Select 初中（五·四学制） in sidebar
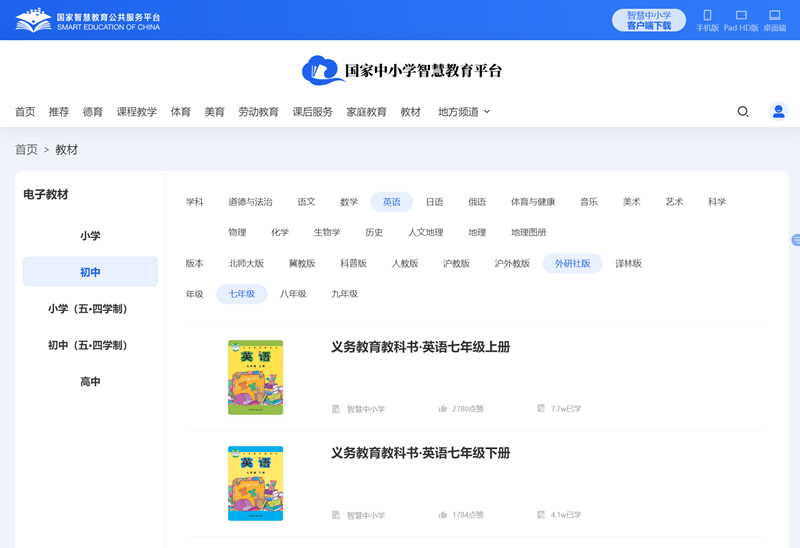Image resolution: width=800 pixels, height=548 pixels. coord(90,345)
